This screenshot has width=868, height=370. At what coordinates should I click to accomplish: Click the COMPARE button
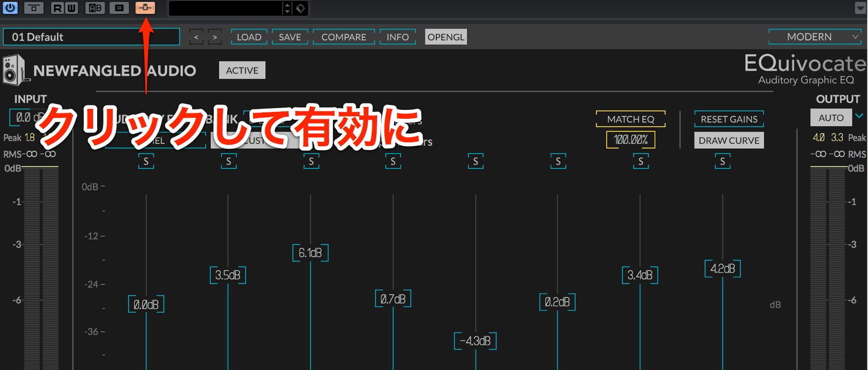pyautogui.click(x=344, y=37)
